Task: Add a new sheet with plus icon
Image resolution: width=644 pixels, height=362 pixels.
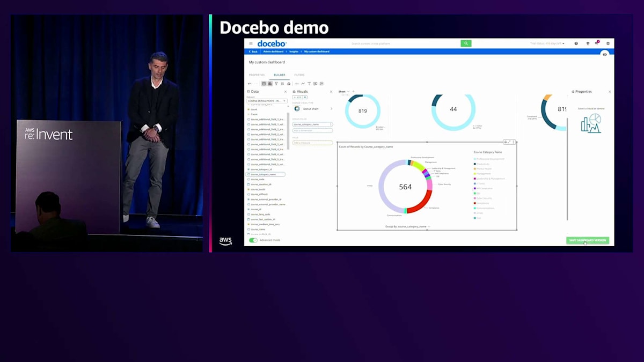Action: pyautogui.click(x=353, y=92)
